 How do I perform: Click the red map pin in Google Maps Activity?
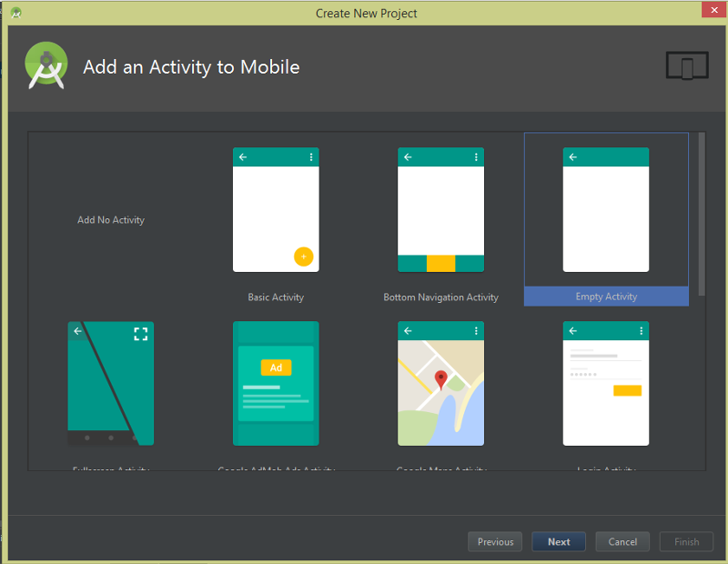(x=440, y=379)
